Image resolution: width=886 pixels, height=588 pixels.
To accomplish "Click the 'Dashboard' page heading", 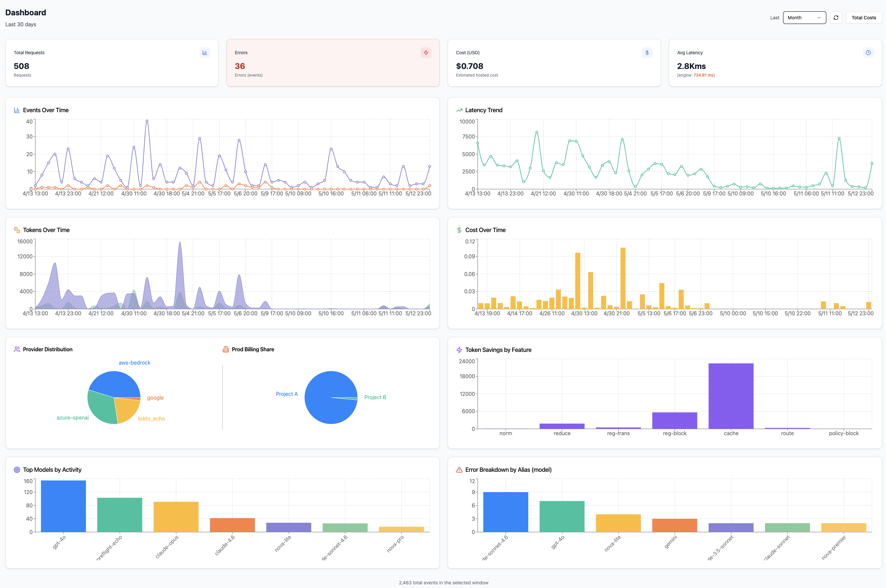I will (x=26, y=12).
